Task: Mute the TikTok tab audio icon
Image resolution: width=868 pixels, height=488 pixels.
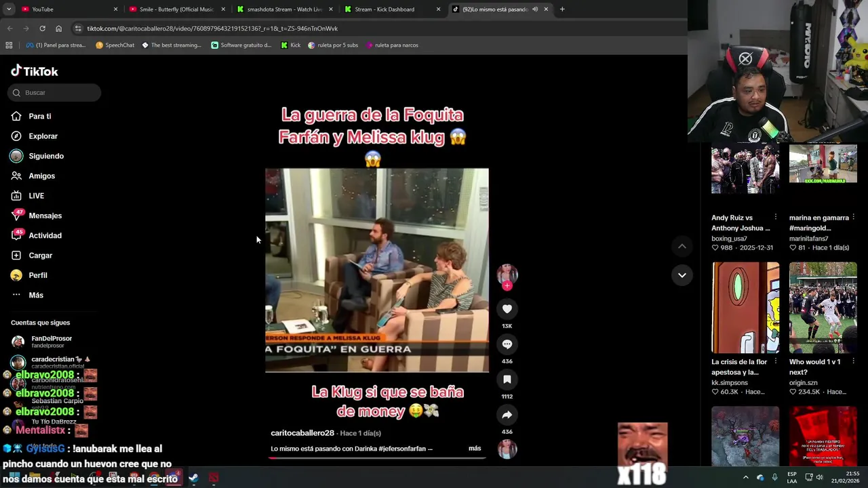Action: [x=534, y=9]
